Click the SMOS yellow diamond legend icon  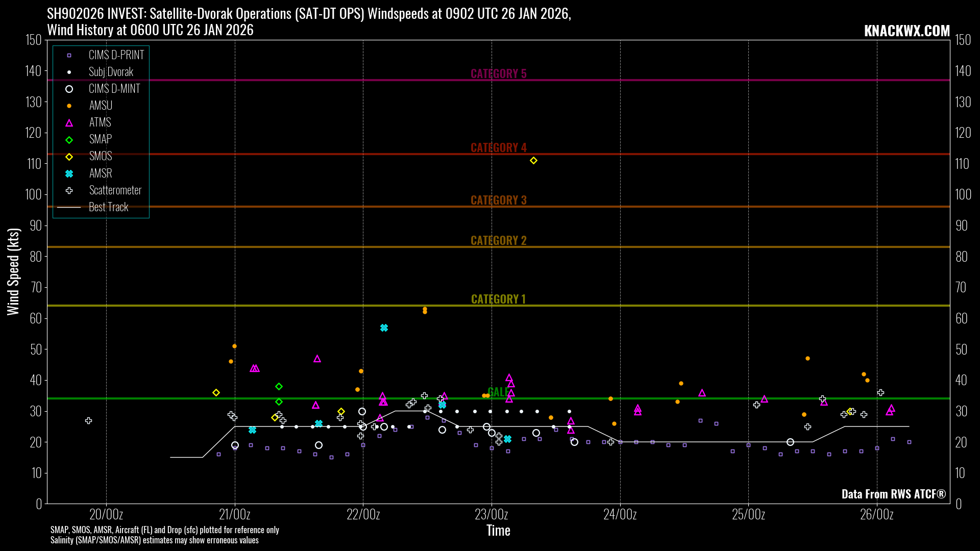69,157
